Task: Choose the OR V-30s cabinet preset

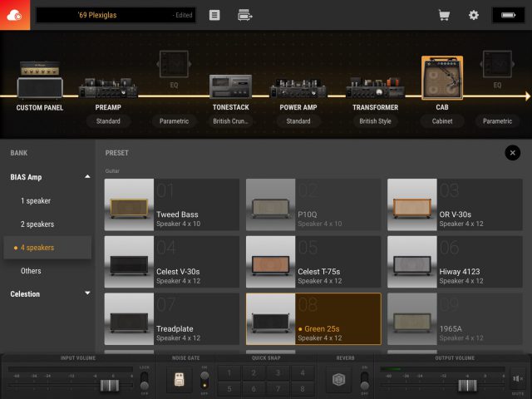Action: coord(455,204)
